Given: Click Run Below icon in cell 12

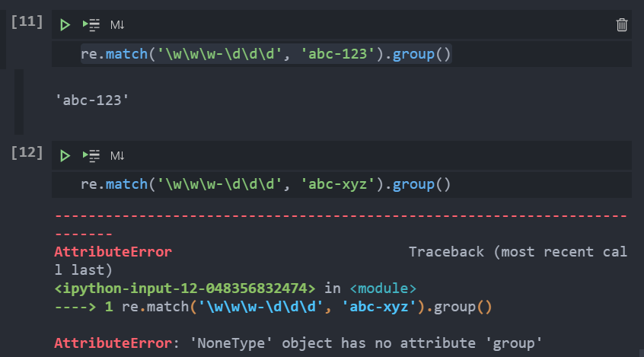Looking at the screenshot, I should pyautogui.click(x=91, y=156).
